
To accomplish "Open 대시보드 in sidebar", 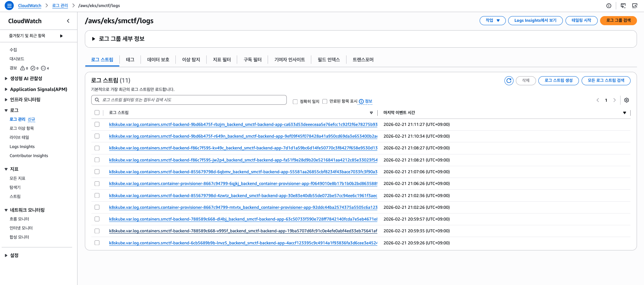I will pyautogui.click(x=17, y=59).
